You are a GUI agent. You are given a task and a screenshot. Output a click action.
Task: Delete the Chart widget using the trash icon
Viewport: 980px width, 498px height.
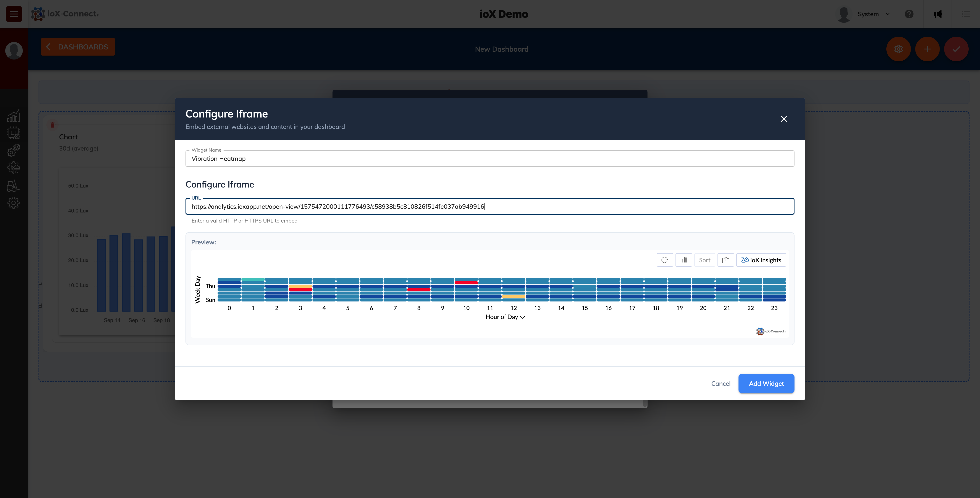pyautogui.click(x=52, y=125)
